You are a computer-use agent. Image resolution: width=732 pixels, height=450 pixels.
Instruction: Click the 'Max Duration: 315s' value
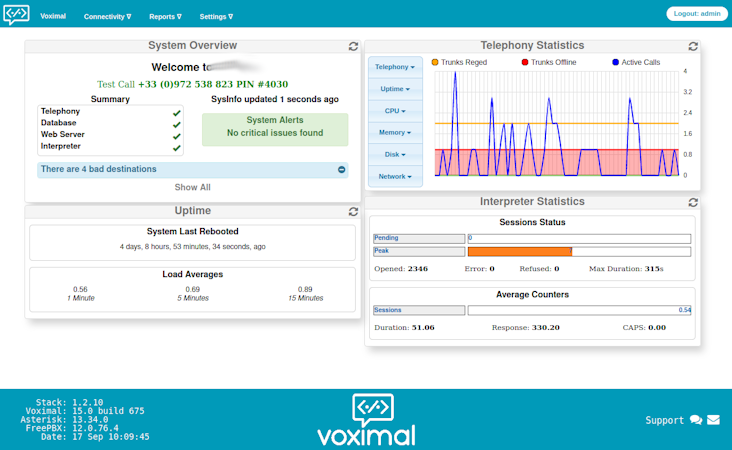(x=626, y=269)
